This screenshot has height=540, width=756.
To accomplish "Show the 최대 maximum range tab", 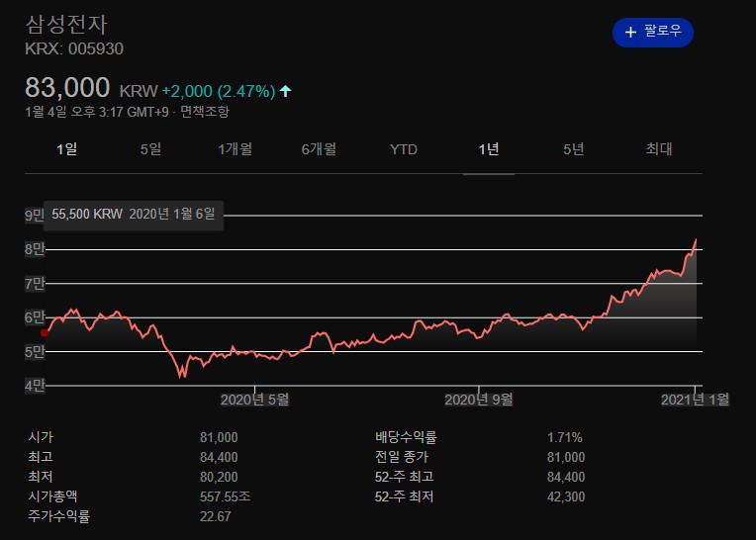I will 659,149.
